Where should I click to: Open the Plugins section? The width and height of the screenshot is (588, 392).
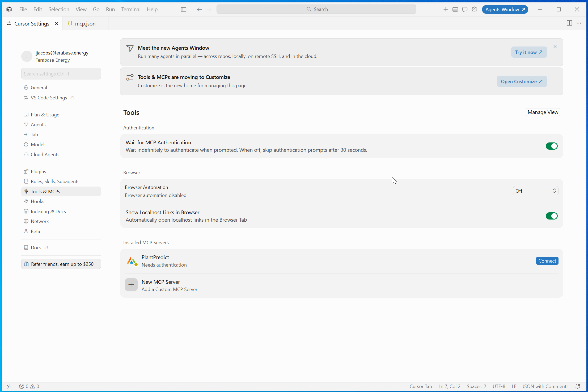point(61,171)
